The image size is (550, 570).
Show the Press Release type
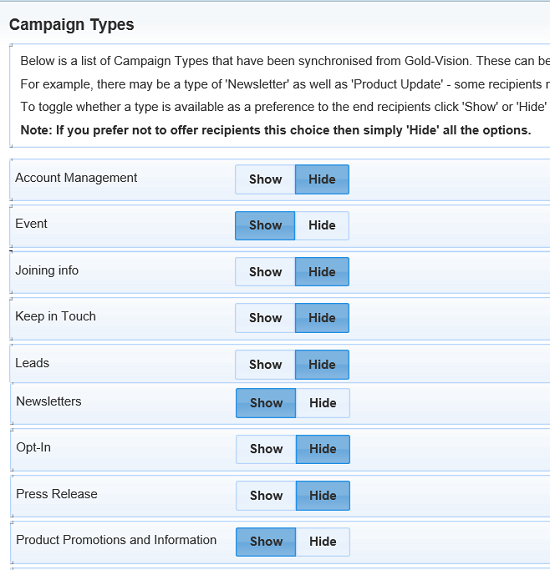point(266,495)
